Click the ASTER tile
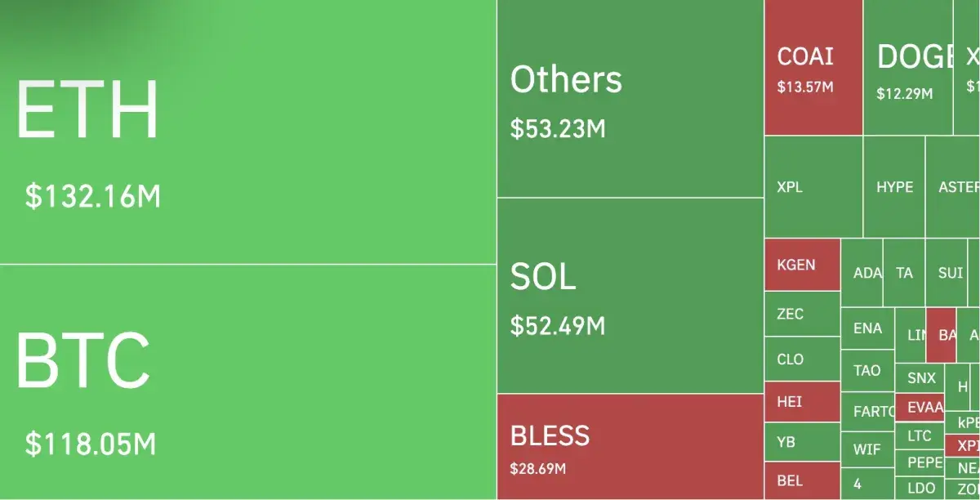 coord(954,187)
